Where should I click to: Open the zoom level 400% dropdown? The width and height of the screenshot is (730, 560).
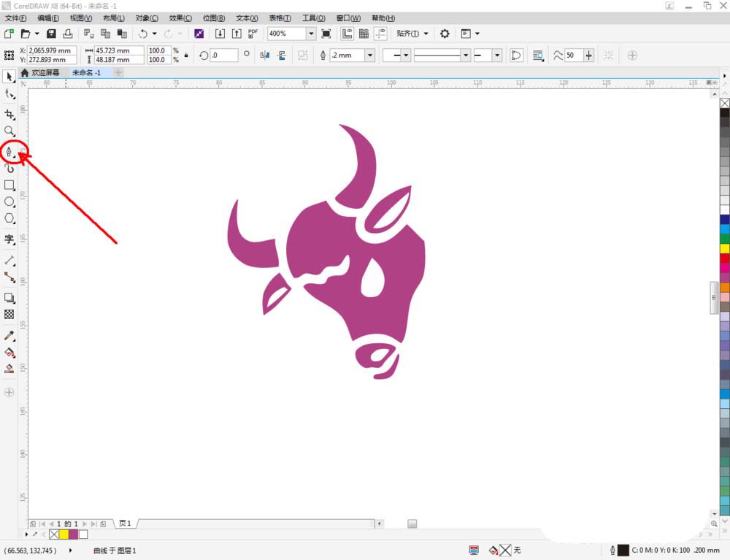point(311,34)
